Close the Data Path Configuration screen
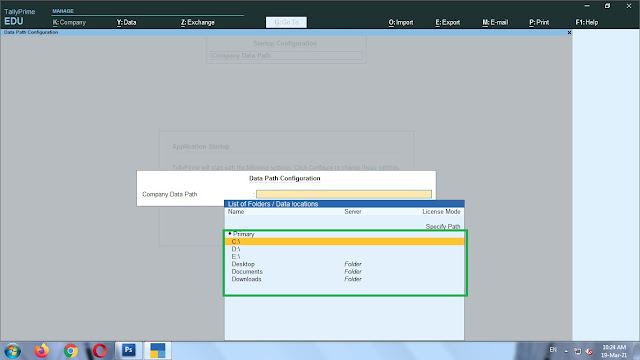 coord(569,32)
